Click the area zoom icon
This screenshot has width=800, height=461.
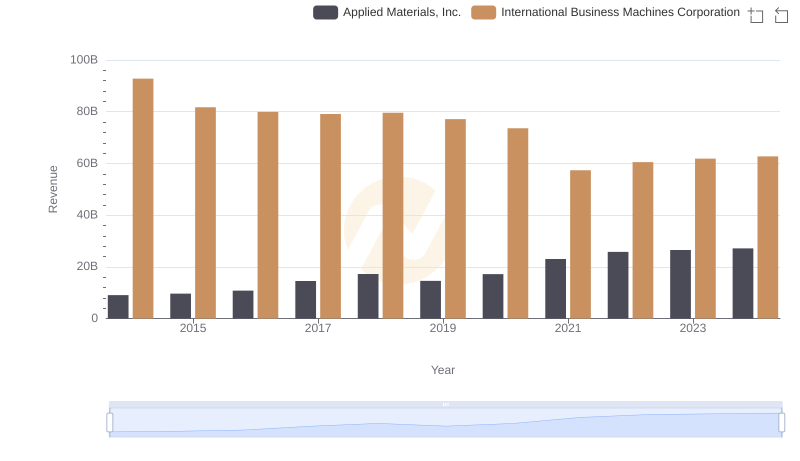click(x=756, y=15)
